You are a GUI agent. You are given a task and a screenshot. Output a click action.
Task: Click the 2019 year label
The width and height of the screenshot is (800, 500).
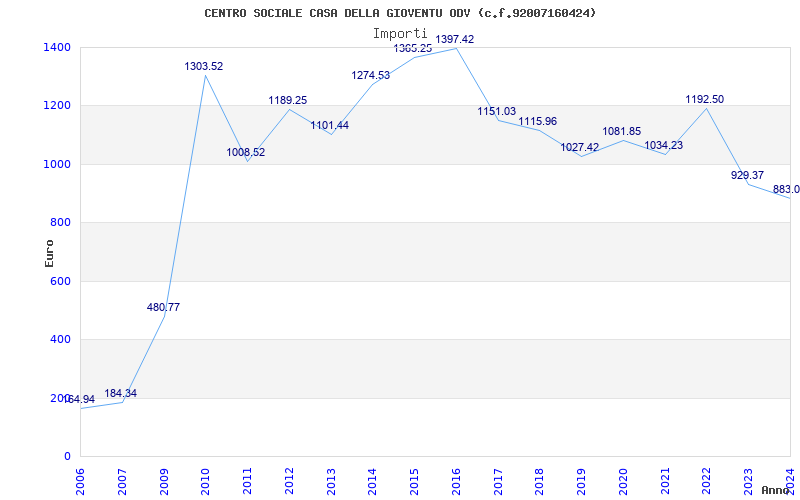point(582,482)
